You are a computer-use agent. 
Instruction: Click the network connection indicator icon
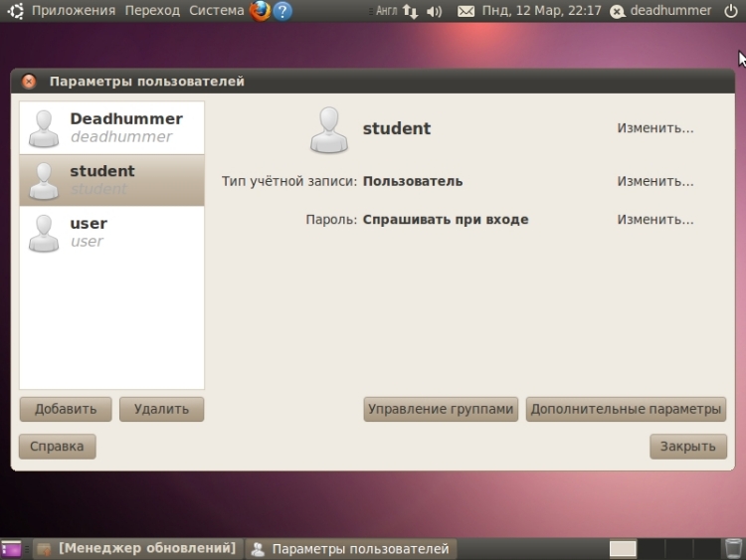click(410, 11)
